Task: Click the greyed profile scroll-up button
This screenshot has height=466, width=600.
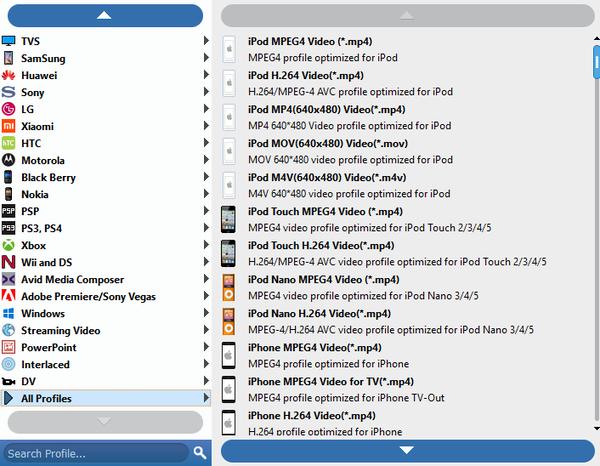Action: pyautogui.click(x=408, y=16)
